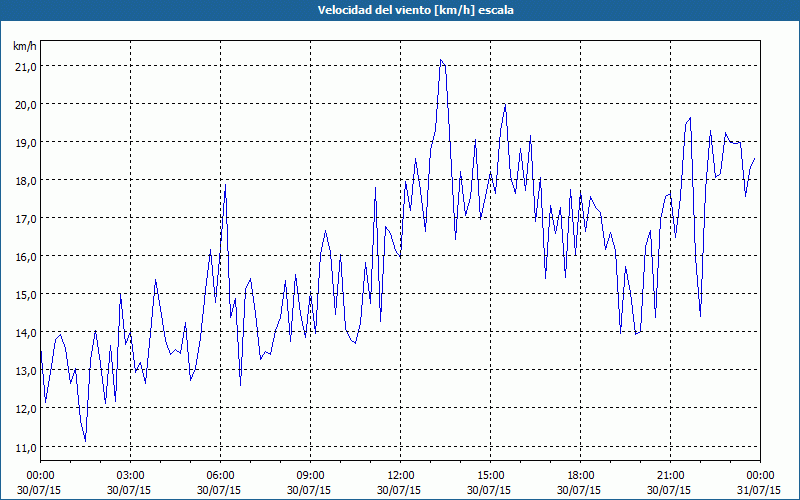
Task: Click the '21,0' y-axis value
Action: click(26, 67)
